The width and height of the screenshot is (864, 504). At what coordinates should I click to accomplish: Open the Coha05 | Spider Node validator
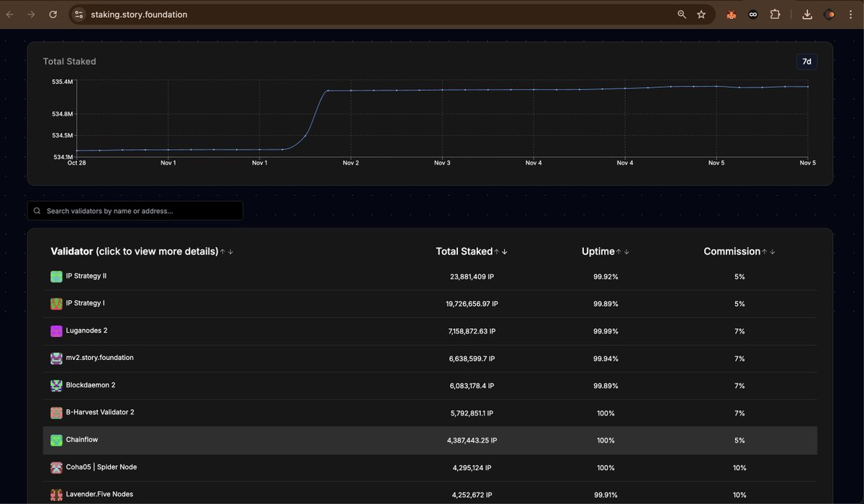coord(101,467)
